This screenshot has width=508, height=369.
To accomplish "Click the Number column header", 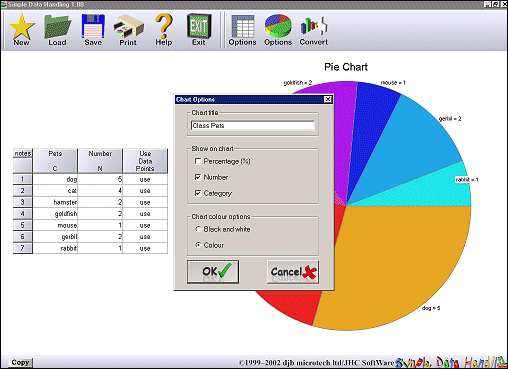I will point(100,161).
